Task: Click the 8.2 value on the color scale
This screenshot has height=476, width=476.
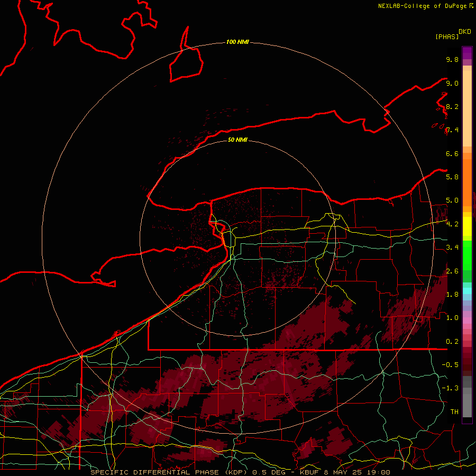Action: [x=452, y=106]
